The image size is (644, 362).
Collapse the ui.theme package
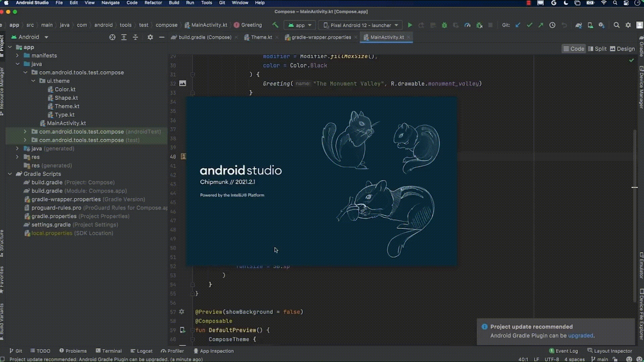click(x=33, y=81)
